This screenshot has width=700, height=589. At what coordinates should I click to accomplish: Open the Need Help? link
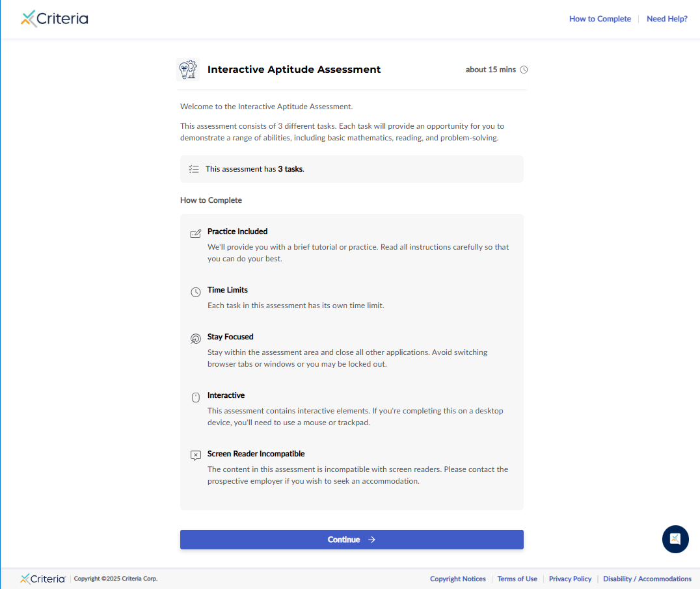tap(667, 19)
